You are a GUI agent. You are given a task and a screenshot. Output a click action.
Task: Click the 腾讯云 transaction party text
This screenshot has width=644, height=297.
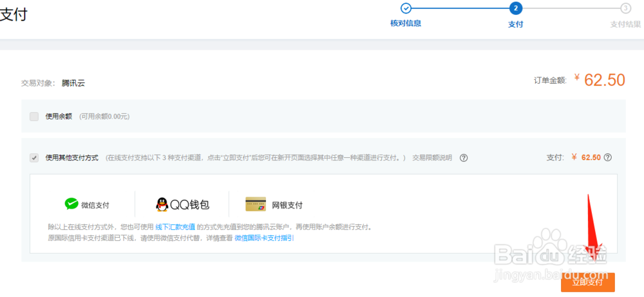(73, 83)
